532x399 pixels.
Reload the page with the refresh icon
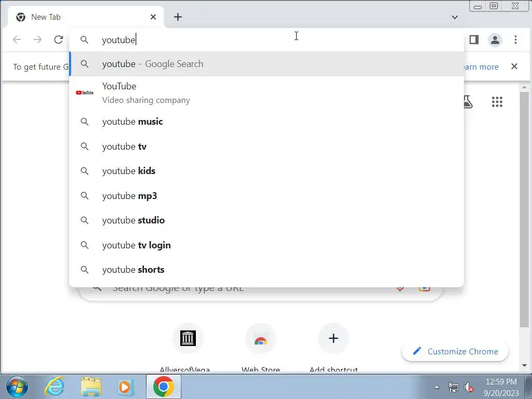[59, 39]
